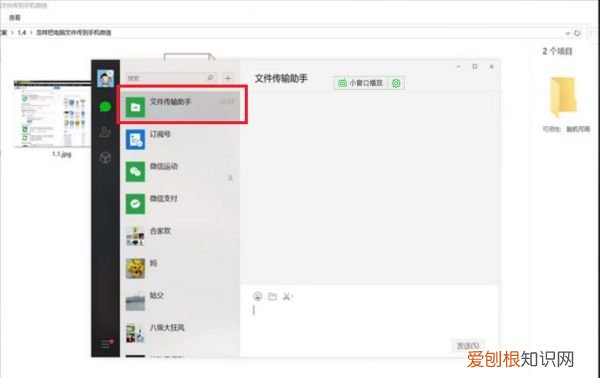Screen dimensions: 600x378
Task: Click the screenshot scissors icon
Action: (287, 296)
